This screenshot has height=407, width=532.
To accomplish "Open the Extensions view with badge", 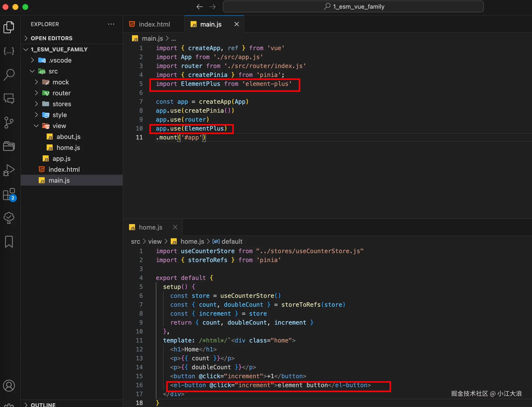I will click(x=9, y=194).
